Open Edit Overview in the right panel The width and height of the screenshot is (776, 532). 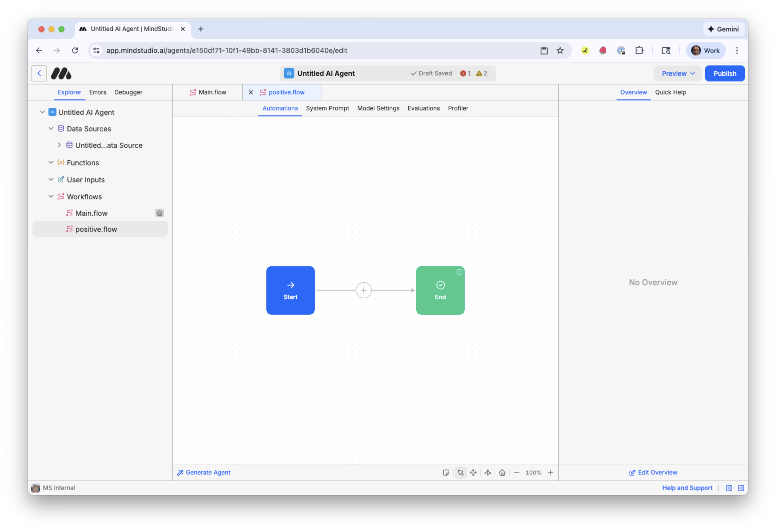(653, 472)
